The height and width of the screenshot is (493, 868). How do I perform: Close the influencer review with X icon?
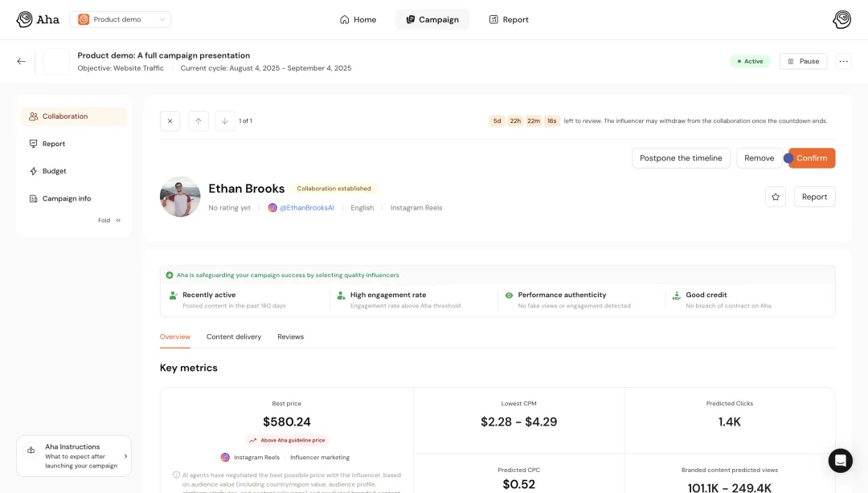tap(170, 121)
